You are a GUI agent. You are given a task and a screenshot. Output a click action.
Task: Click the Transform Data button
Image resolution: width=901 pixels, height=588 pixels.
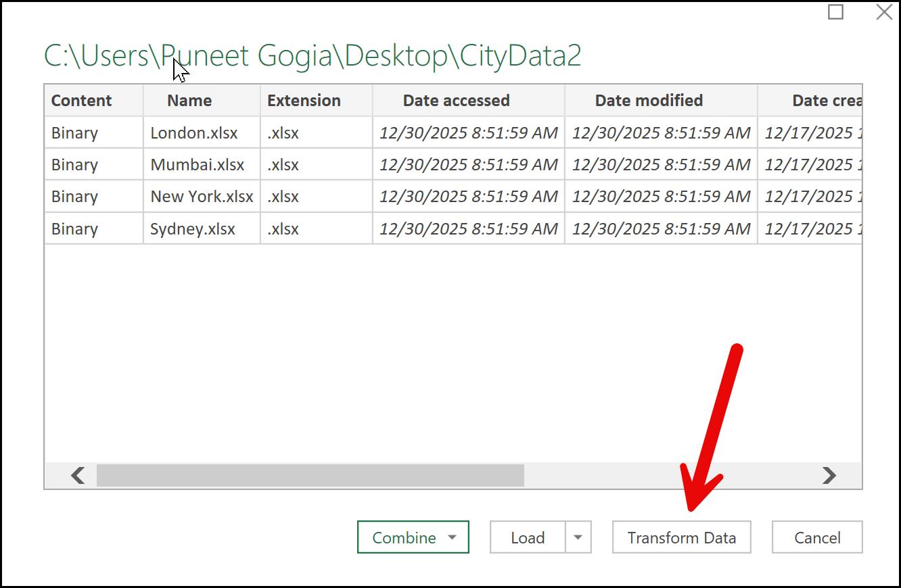point(681,537)
